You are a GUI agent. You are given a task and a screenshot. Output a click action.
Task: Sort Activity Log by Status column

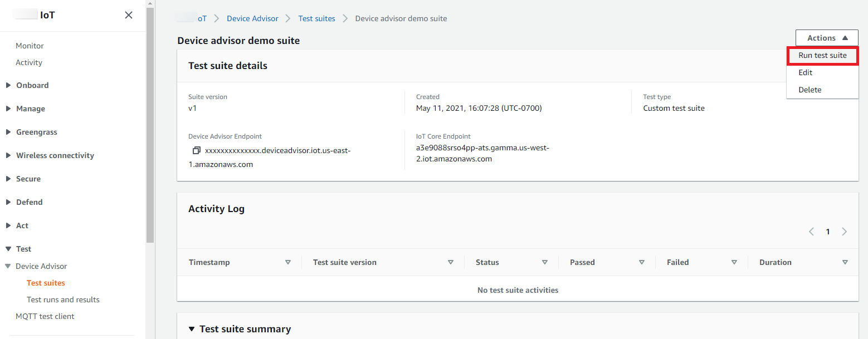coord(545,262)
